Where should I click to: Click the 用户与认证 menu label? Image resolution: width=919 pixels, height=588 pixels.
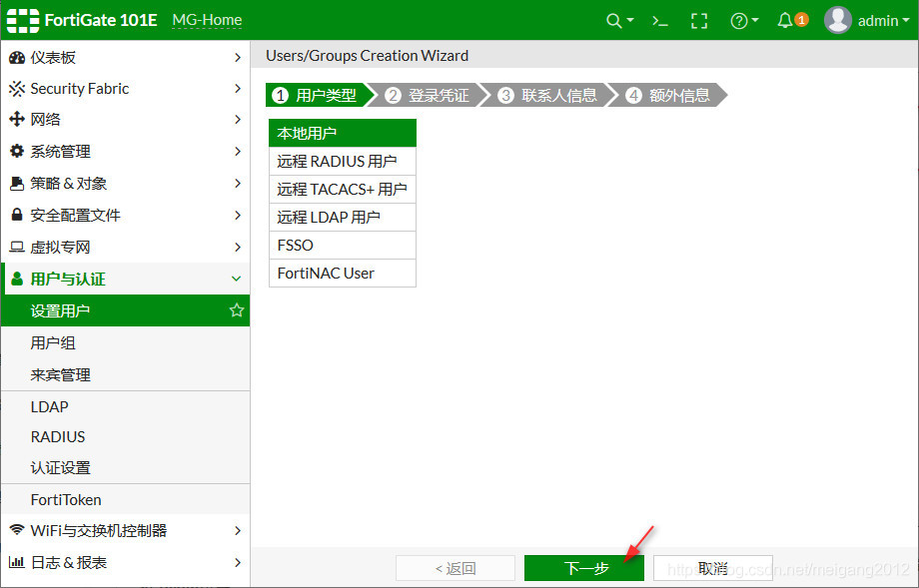[x=68, y=279]
